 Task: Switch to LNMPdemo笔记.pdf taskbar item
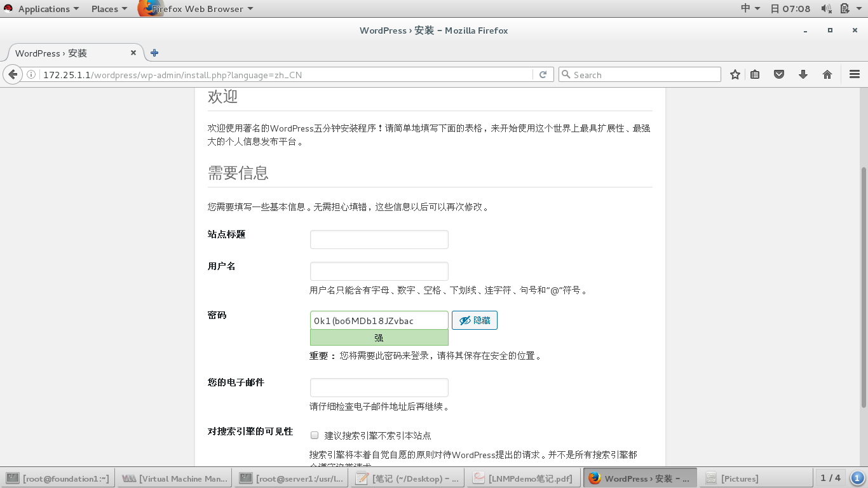524,478
